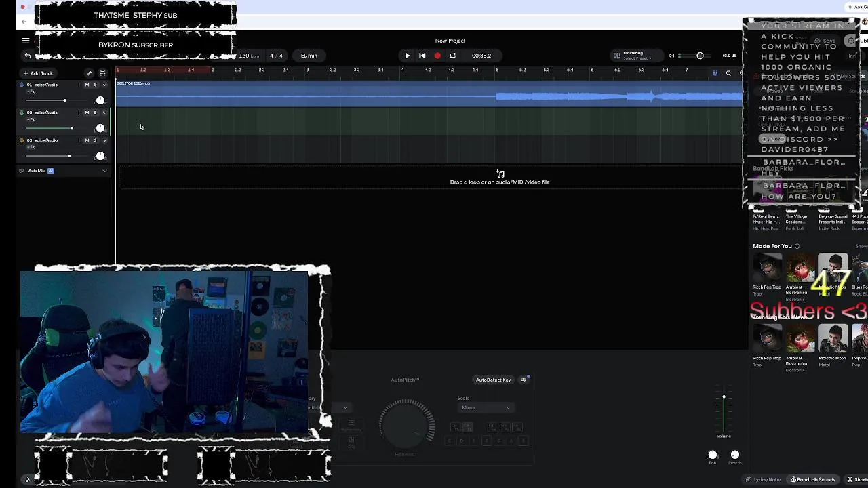Solo track 03 Voice/Audio
868x488 pixels.
coord(95,140)
